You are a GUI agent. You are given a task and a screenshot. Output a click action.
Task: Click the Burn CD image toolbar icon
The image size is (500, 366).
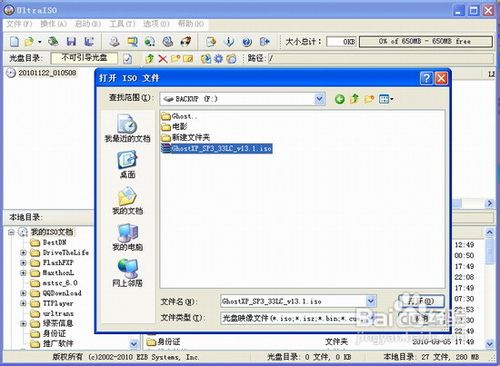[186, 42]
